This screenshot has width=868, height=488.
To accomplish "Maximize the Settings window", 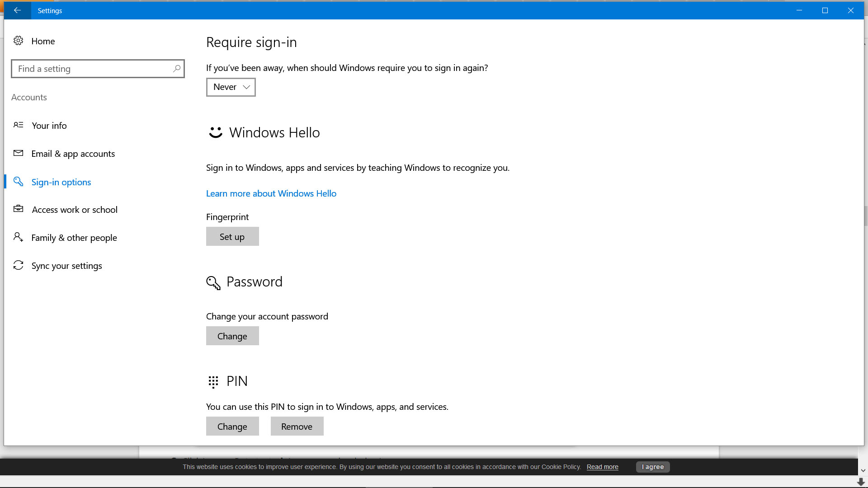I will point(825,10).
